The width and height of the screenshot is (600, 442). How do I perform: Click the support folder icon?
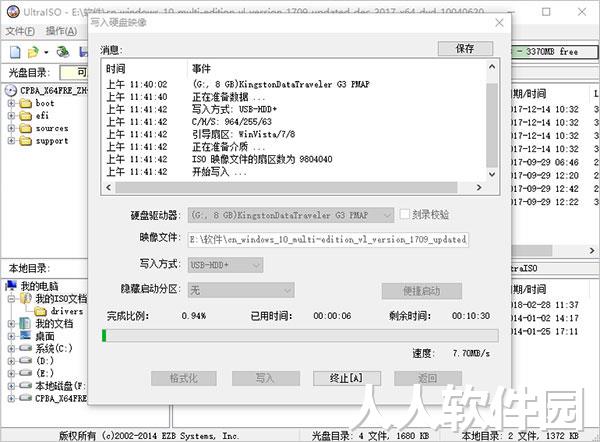point(26,141)
